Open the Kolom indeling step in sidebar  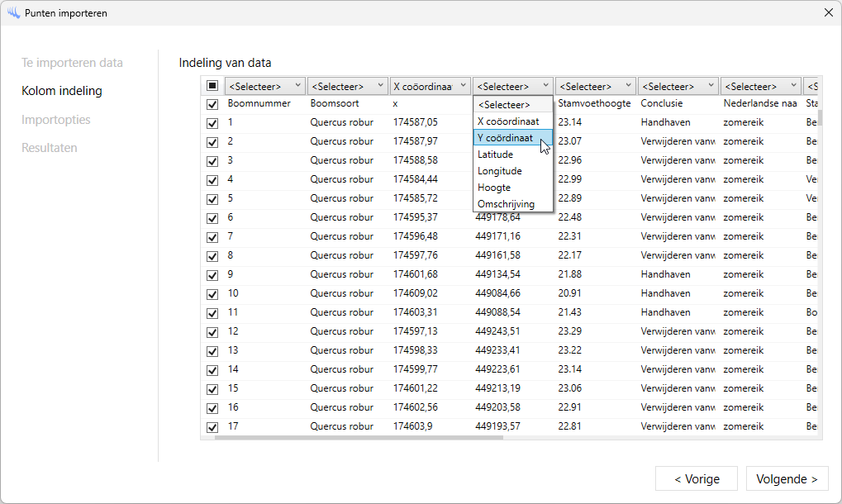pyautogui.click(x=62, y=91)
